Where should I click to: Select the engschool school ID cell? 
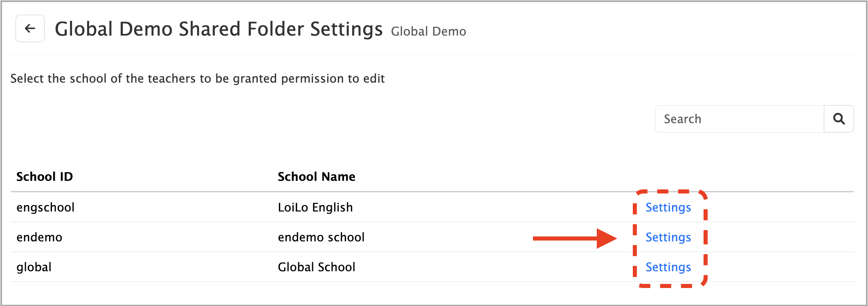tap(45, 207)
